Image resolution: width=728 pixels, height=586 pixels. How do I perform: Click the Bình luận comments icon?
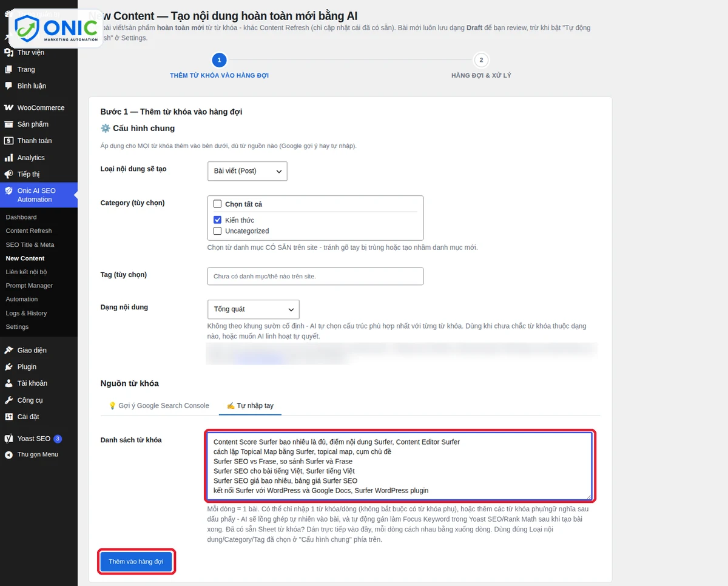coord(8,86)
